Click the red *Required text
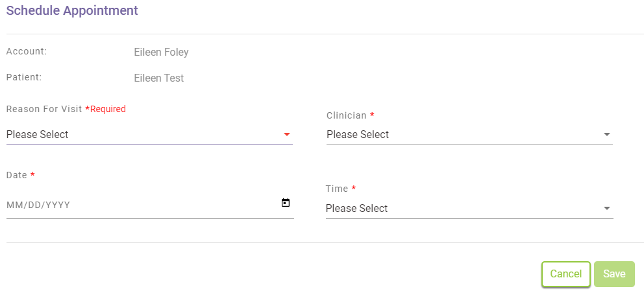The width and height of the screenshot is (644, 291). pyautogui.click(x=106, y=109)
